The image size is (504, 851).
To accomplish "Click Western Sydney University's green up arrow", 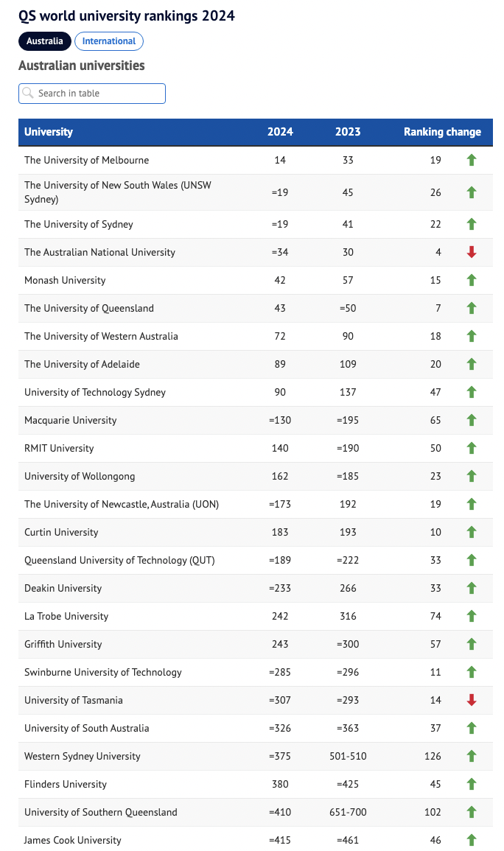I will pos(472,756).
